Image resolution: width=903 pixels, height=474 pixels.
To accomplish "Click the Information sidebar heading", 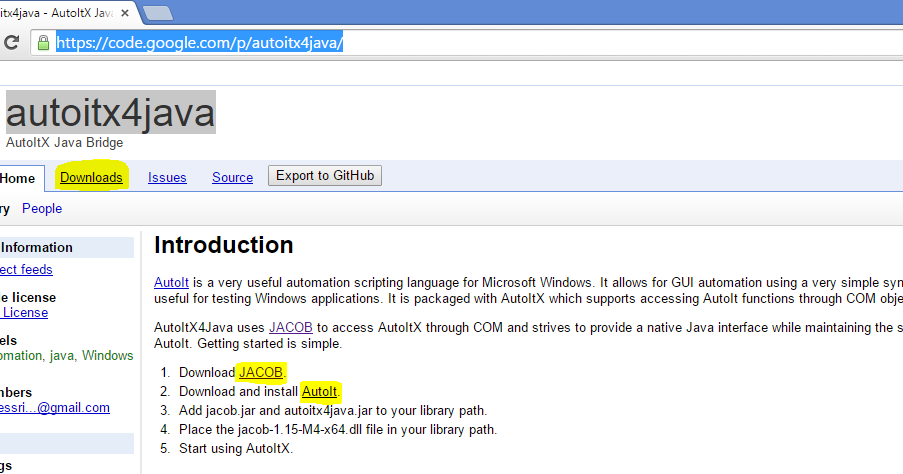I will click(x=37, y=248).
